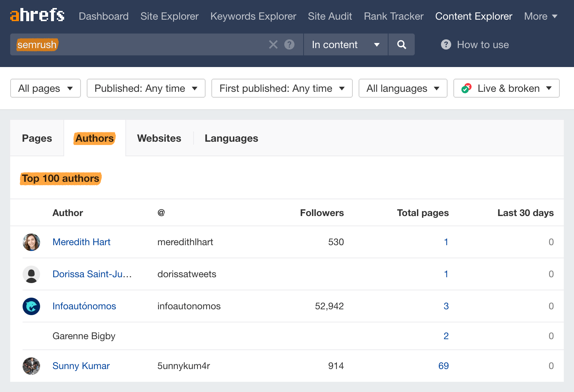Click the Ahrefs logo
Screen dimensions: 574x392
[37, 16]
